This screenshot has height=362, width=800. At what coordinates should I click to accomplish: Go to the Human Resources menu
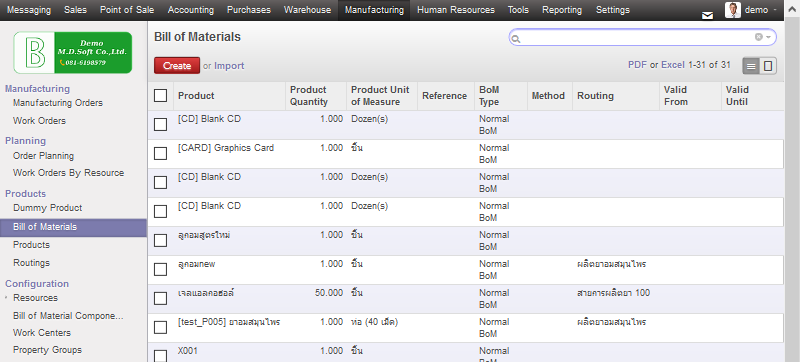pos(456,10)
